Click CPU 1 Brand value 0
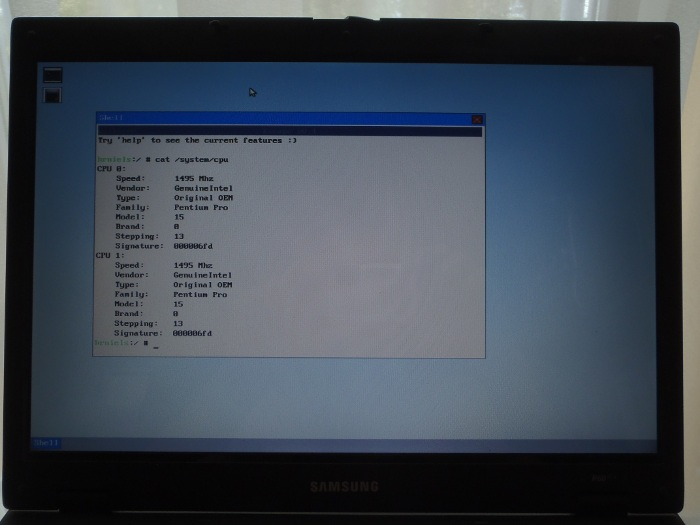 click(x=175, y=314)
